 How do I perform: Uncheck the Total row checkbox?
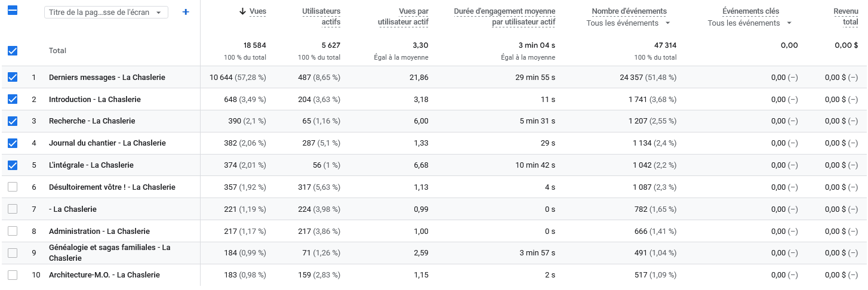click(13, 51)
